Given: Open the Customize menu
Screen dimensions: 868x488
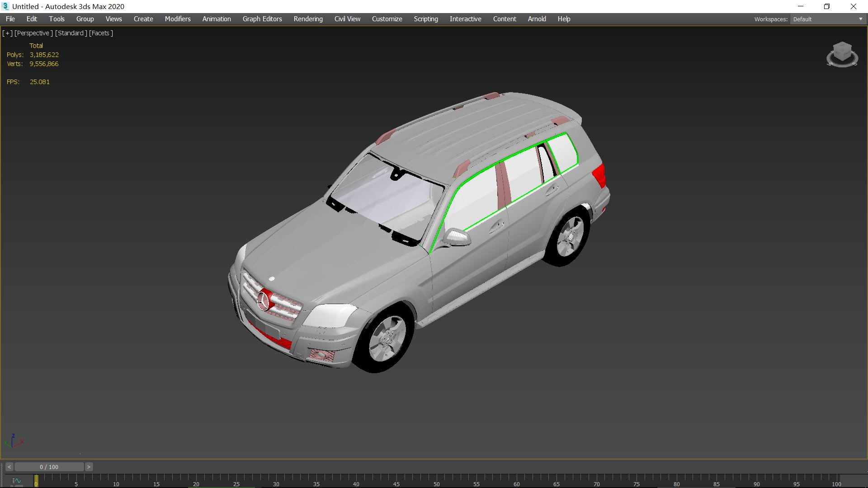Looking at the screenshot, I should tap(387, 19).
